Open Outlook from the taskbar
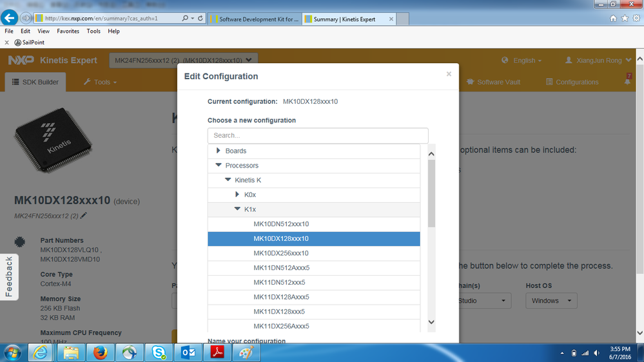This screenshot has height=362, width=644. point(188,352)
